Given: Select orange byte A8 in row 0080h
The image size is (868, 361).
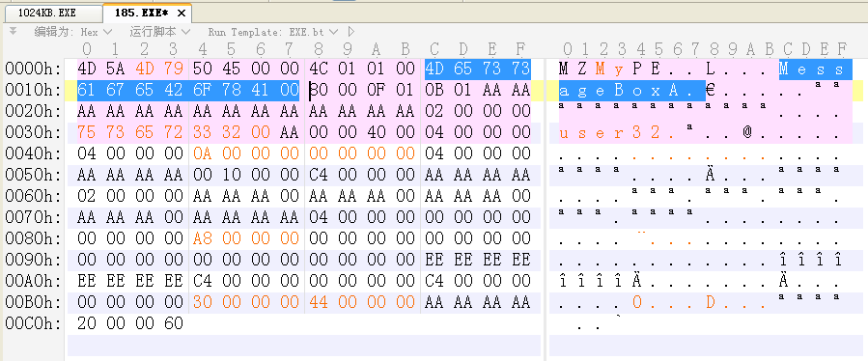Looking at the screenshot, I should tap(203, 238).
